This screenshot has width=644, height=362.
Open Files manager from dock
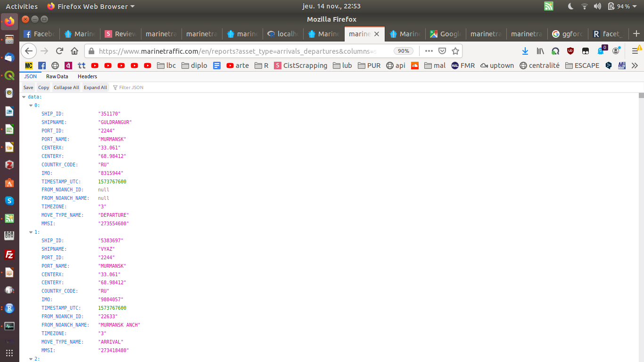9,39
